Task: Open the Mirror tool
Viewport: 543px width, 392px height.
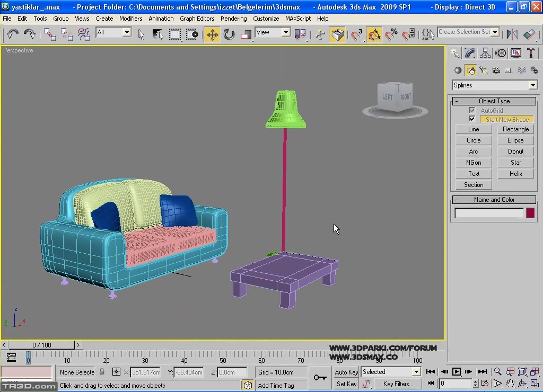Action: (x=512, y=35)
